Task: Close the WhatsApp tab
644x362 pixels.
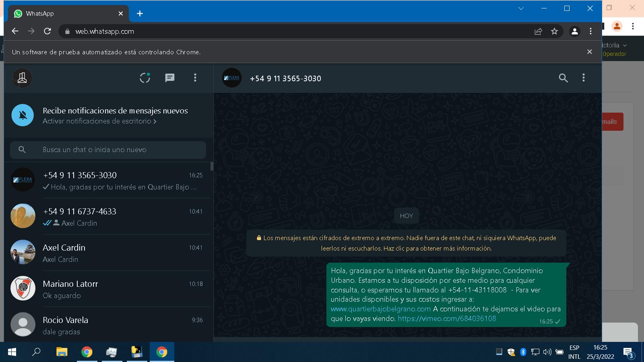Action: pyautogui.click(x=120, y=14)
